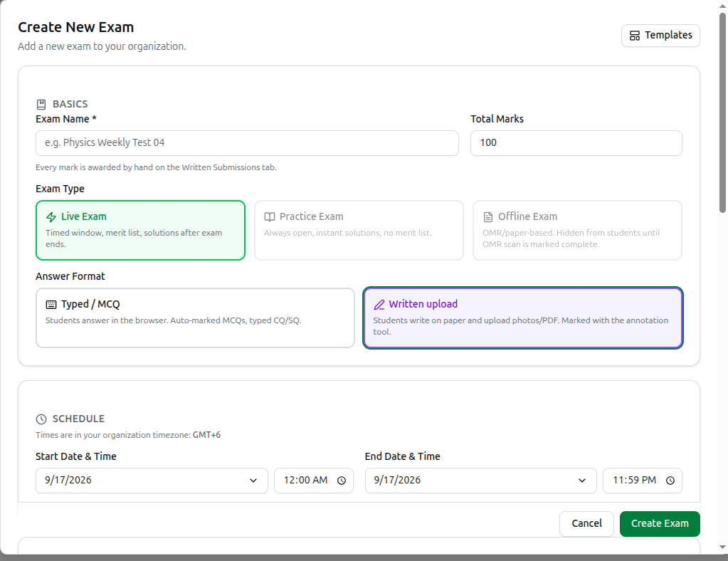728x561 pixels.
Task: Focus the Exam Name input field
Action: tap(247, 143)
